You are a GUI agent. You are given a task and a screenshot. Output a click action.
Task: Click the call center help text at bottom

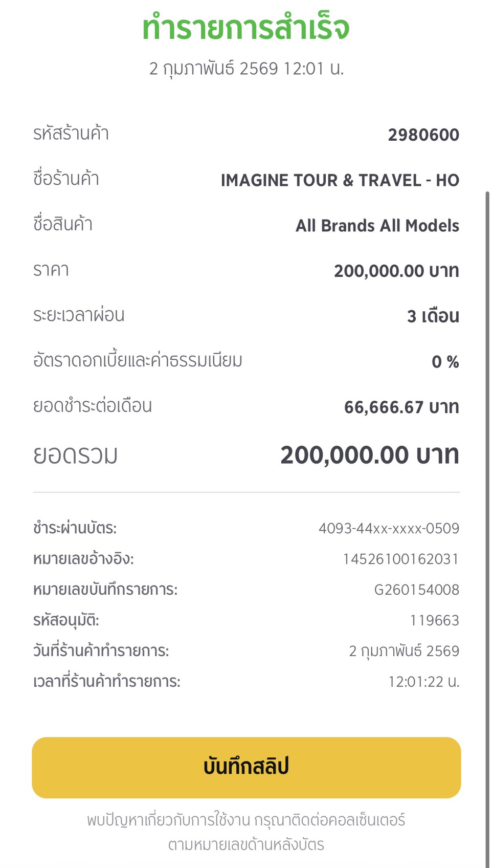click(x=246, y=832)
